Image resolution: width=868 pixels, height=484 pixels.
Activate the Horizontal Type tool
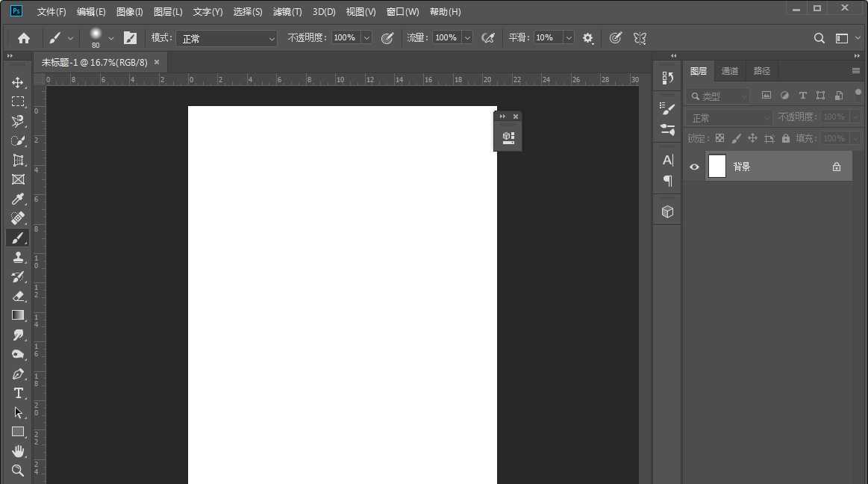(18, 393)
